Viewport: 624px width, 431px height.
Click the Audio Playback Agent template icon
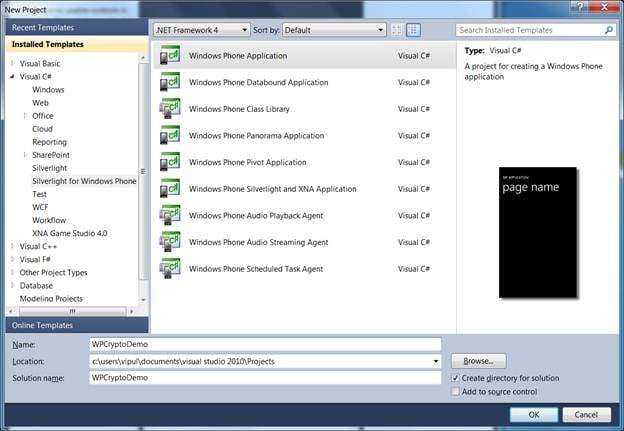(170, 215)
